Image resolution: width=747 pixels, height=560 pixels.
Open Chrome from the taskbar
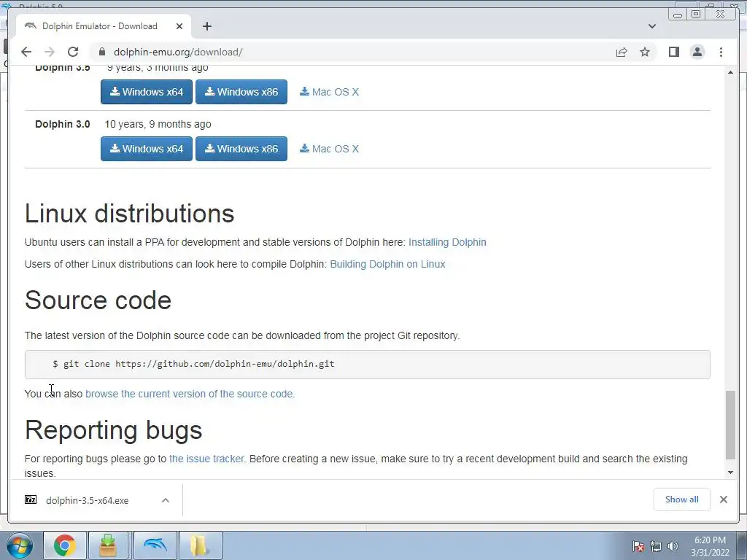[x=65, y=545]
